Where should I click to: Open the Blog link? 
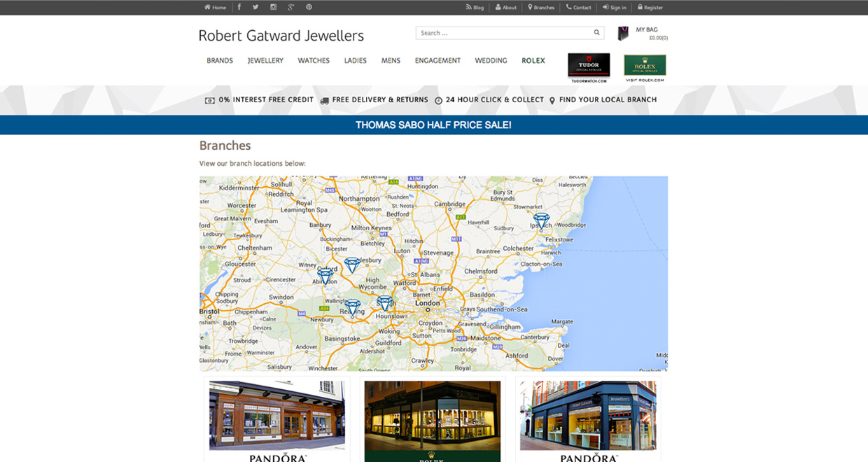pyautogui.click(x=475, y=7)
